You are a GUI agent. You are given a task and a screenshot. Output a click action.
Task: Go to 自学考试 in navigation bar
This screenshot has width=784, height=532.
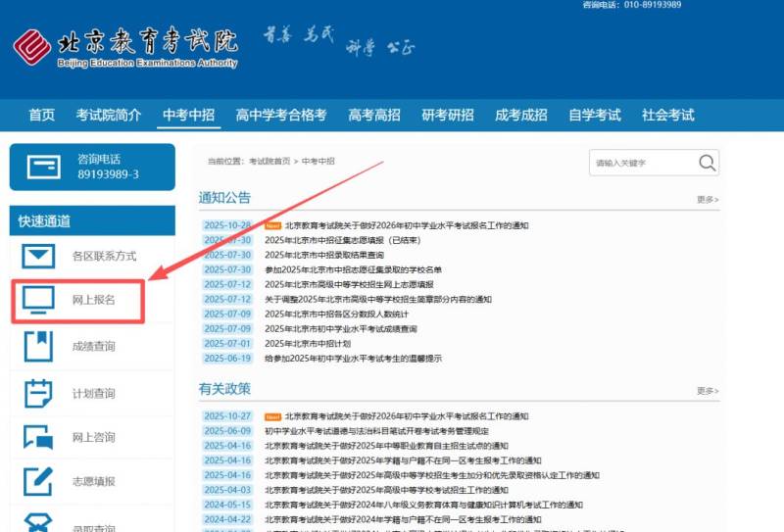click(595, 115)
